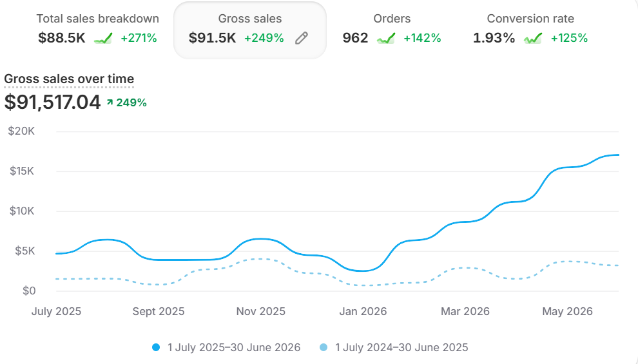Click the +249% value in Gross sales card
Image resolution: width=638 pixels, height=364 pixels.
tap(264, 38)
